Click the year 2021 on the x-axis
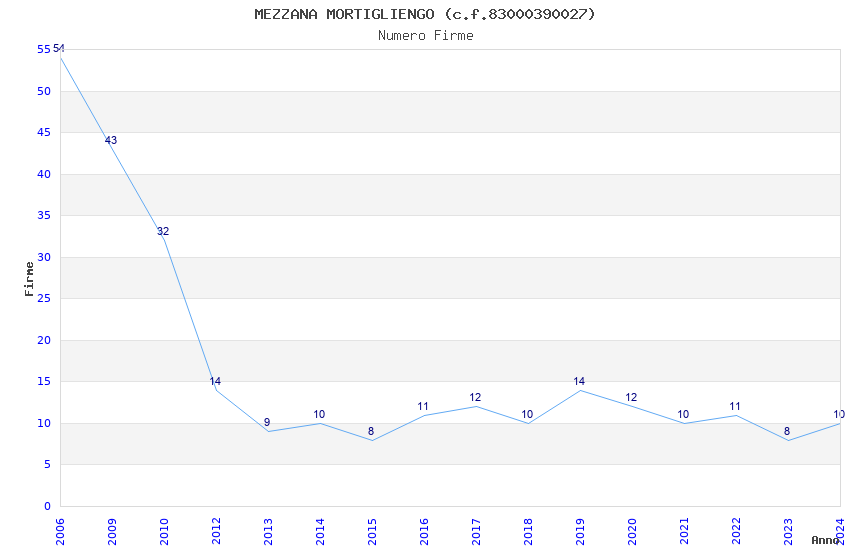Image resolution: width=850 pixels, height=550 pixels. pos(684,532)
